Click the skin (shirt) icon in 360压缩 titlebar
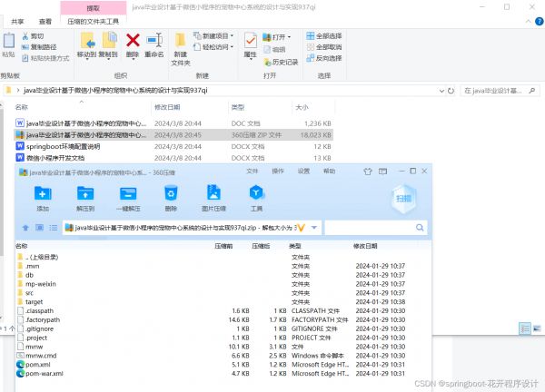This screenshot has width=545, height=392. point(368,171)
